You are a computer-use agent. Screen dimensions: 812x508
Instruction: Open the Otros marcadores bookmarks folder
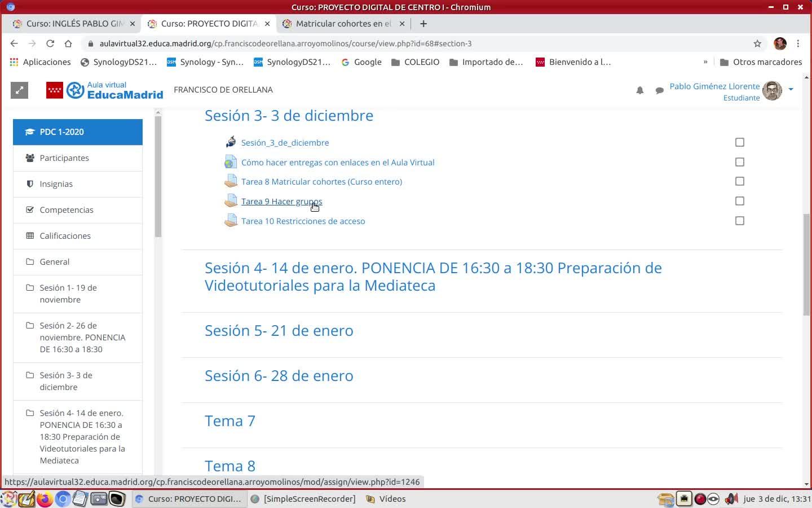coord(761,62)
